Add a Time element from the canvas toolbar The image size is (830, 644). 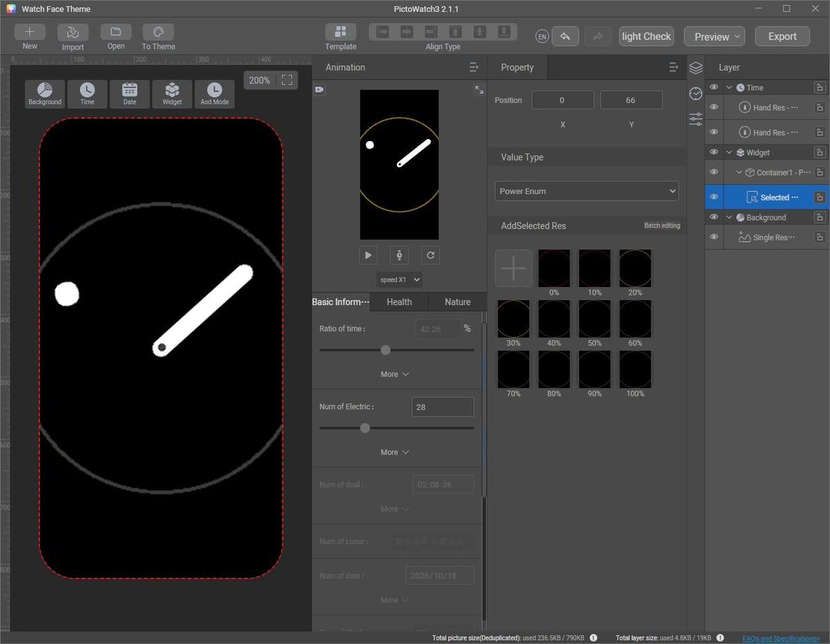pyautogui.click(x=87, y=94)
